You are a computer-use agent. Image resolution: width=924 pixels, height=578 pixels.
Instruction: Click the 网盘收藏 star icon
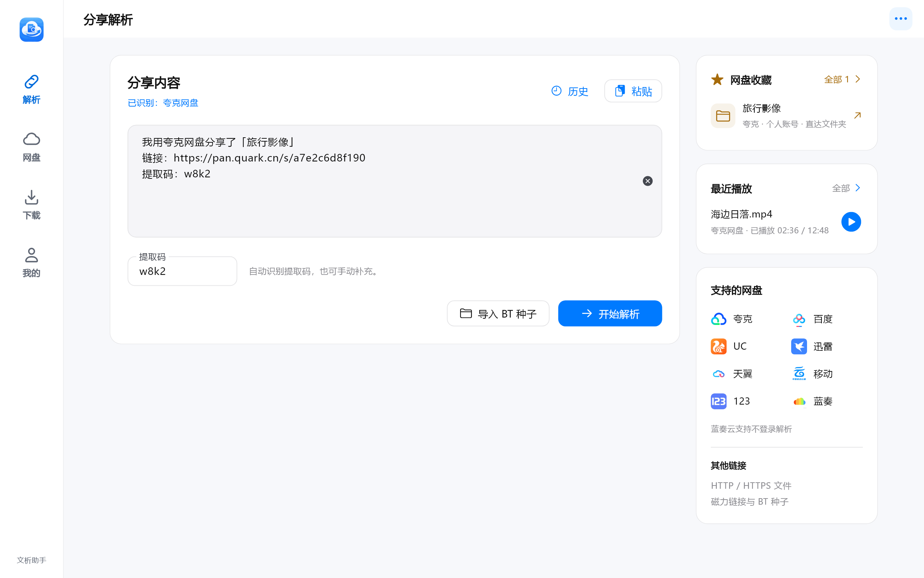click(x=717, y=79)
